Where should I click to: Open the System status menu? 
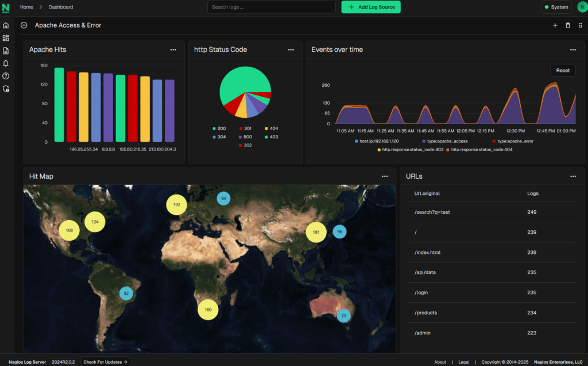[x=555, y=7]
